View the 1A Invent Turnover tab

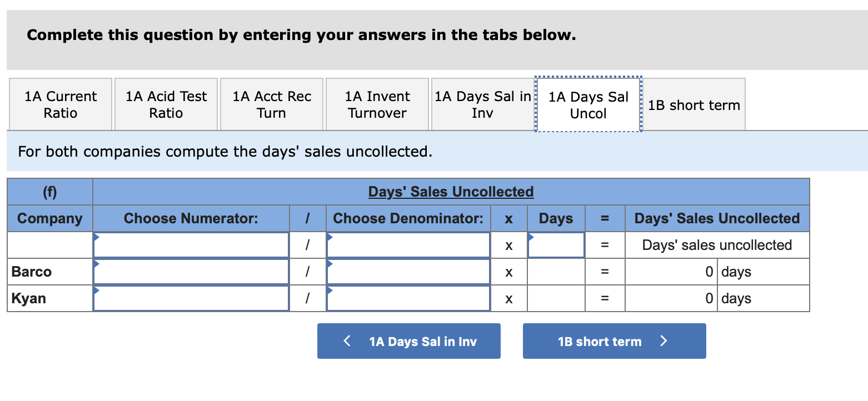377,104
